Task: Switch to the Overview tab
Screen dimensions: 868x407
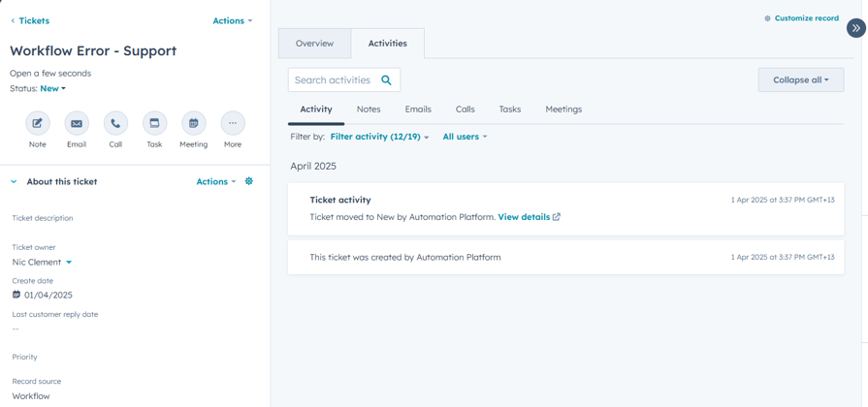Action: [x=314, y=44]
